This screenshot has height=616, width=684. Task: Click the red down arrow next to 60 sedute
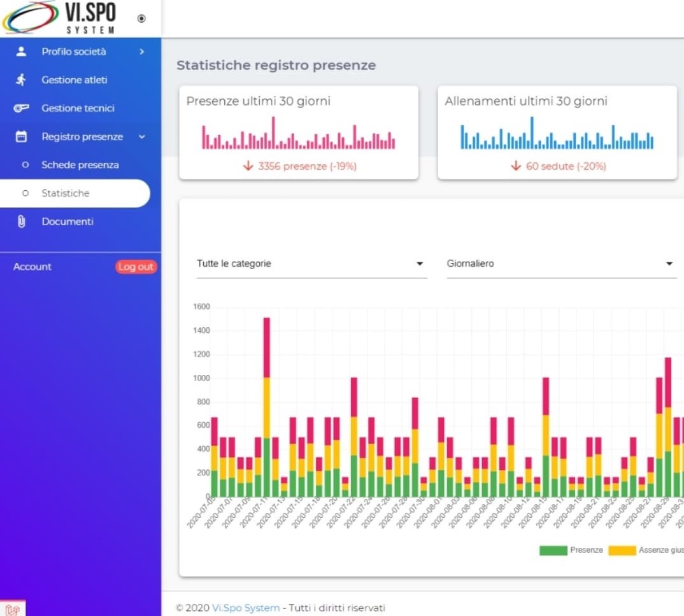tap(516, 165)
